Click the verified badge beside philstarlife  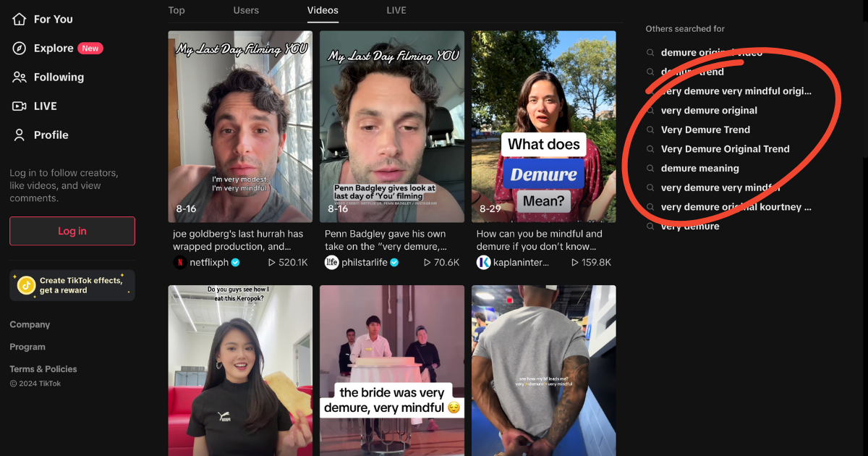click(x=394, y=262)
